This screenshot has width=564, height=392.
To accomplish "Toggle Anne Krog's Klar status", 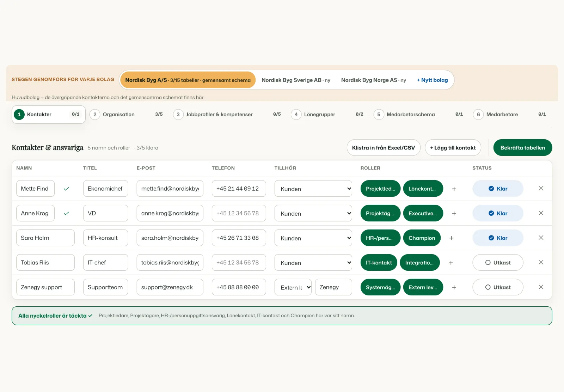I will click(x=498, y=213).
